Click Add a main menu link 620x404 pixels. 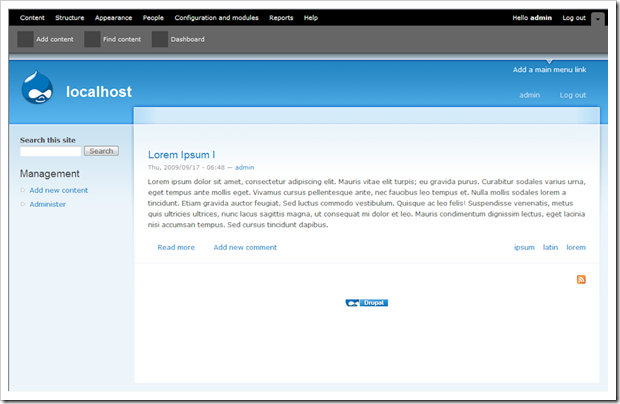point(549,70)
